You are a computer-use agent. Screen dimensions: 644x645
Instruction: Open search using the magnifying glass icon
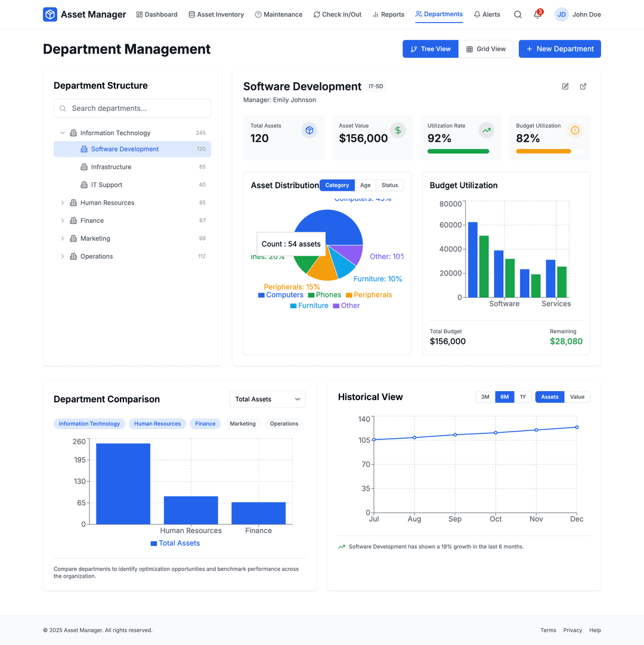(x=518, y=14)
